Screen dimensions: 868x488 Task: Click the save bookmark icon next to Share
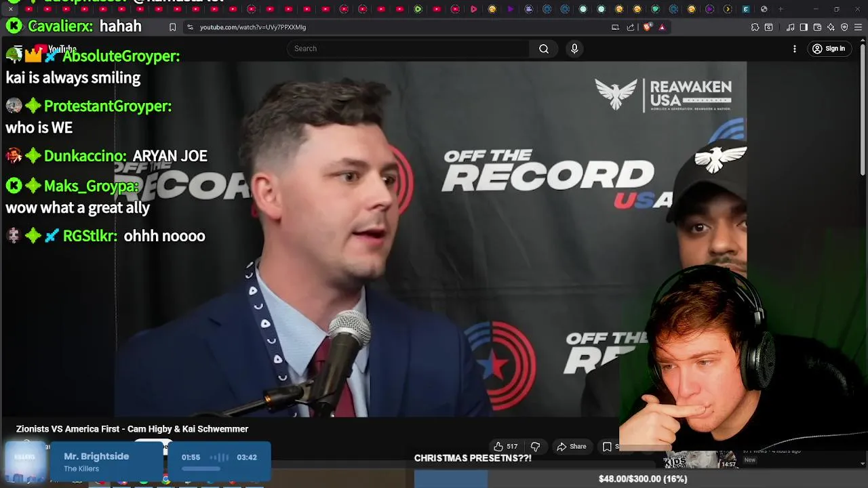click(607, 446)
